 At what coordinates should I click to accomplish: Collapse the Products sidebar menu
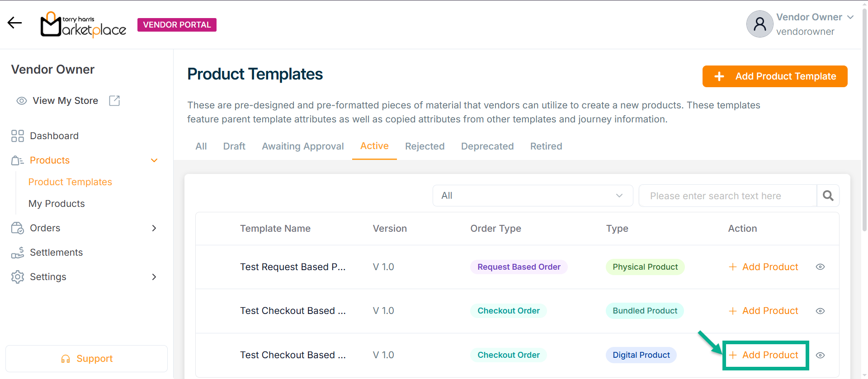click(154, 160)
